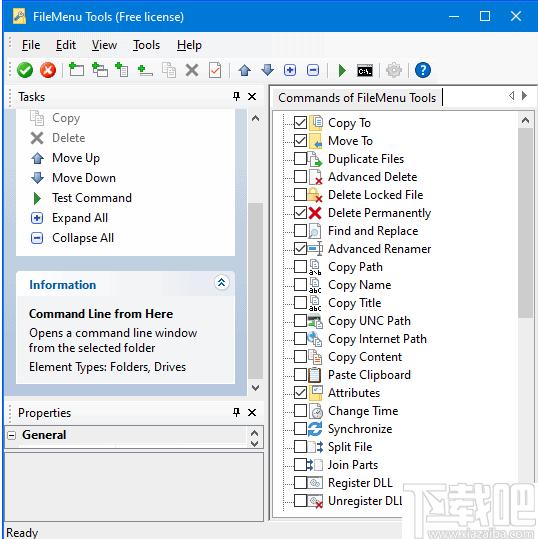This screenshot has width=538, height=539.
Task: Click the Delete Locked File padlock icon
Action: click(x=315, y=195)
